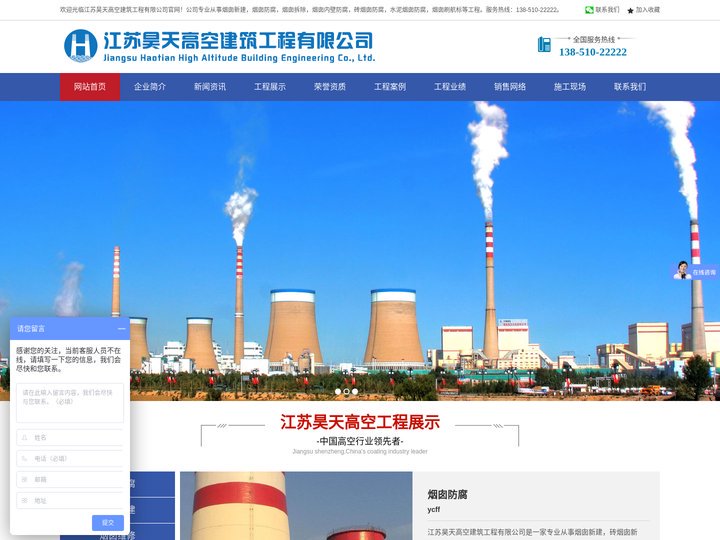Open 网站首页 navigation tab
This screenshot has width=720, height=540.
90,87
